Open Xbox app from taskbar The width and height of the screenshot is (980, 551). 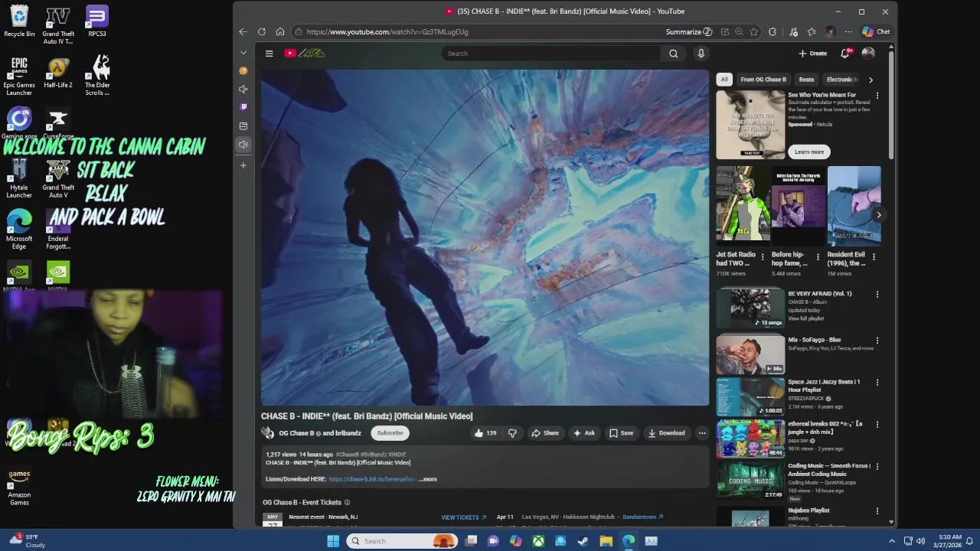[539, 541]
